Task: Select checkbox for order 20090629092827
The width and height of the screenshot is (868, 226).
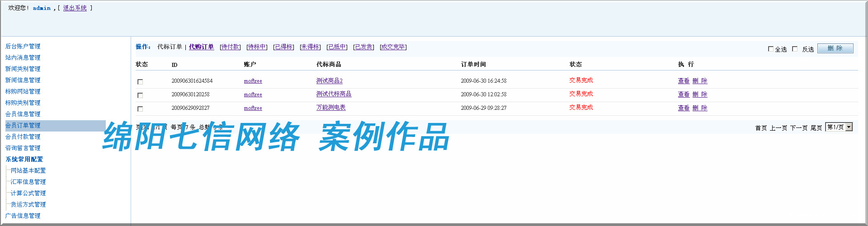Action: (140, 109)
